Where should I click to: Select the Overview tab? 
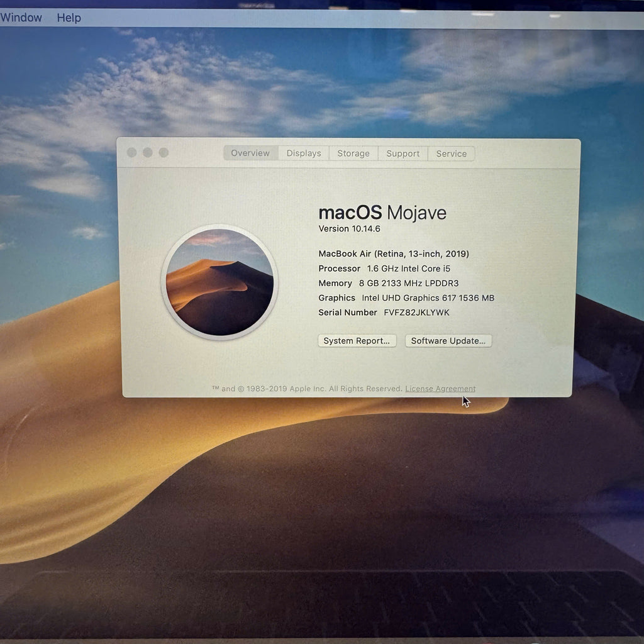(250, 153)
